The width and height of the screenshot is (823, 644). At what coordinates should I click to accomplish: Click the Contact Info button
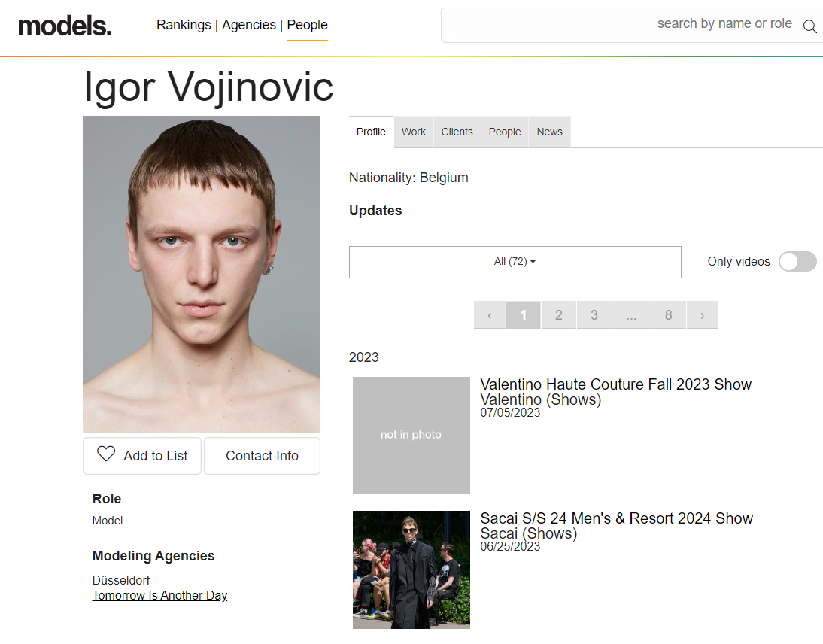[262, 456]
